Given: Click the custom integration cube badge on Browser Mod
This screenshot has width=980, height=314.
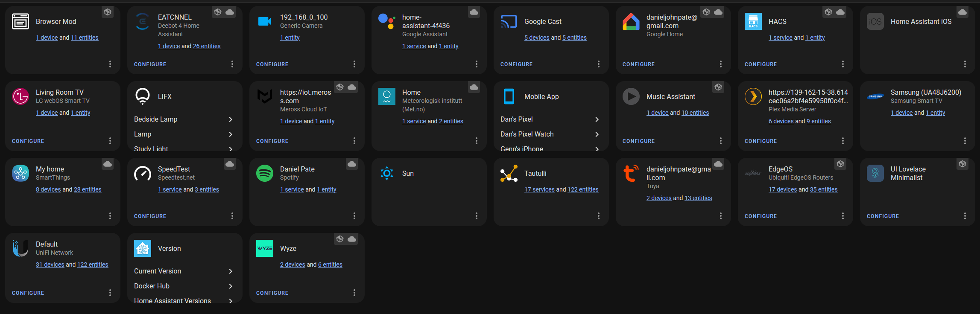Looking at the screenshot, I should click(x=108, y=12).
